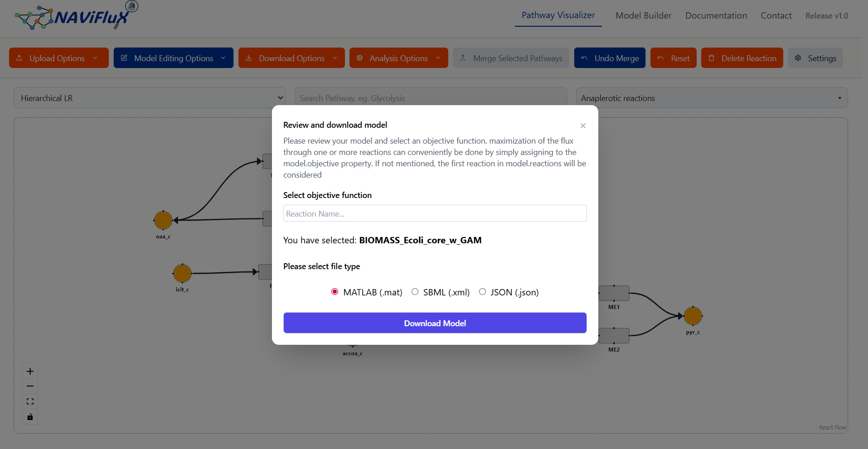
Task: Click the Upload Options upload icon
Action: (x=19, y=58)
